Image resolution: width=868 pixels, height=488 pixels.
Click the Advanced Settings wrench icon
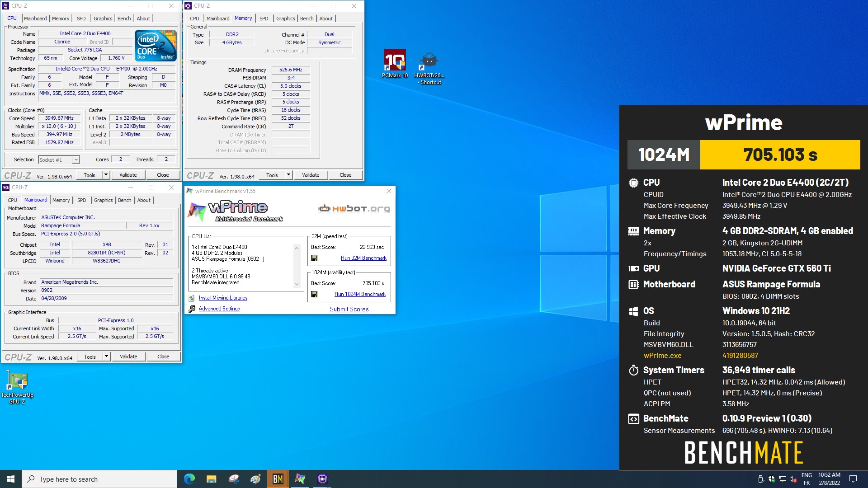[x=192, y=309]
